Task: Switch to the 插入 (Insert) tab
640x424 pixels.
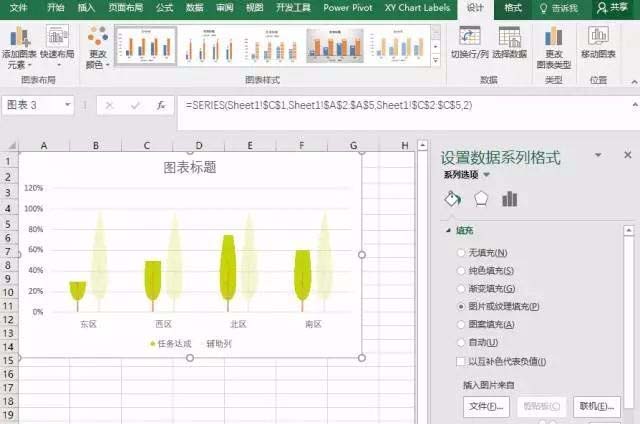Action: pos(86,8)
